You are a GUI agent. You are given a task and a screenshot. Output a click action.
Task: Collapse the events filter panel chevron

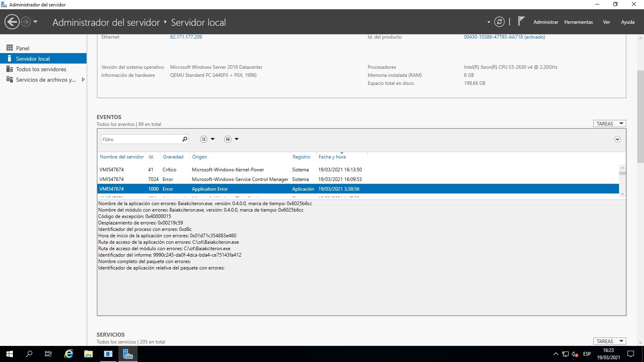pyautogui.click(x=617, y=139)
